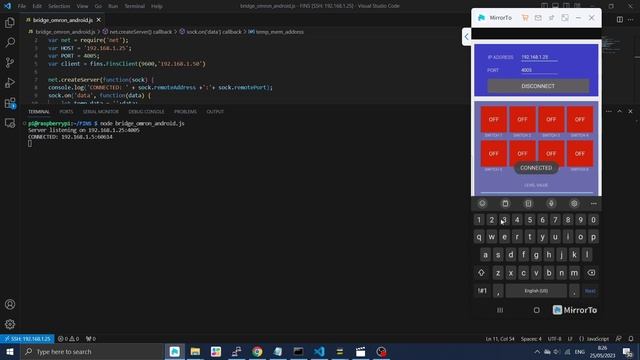This screenshot has width=640, height=360.
Task: Open Run and Debug view
Action: (x=10, y=83)
